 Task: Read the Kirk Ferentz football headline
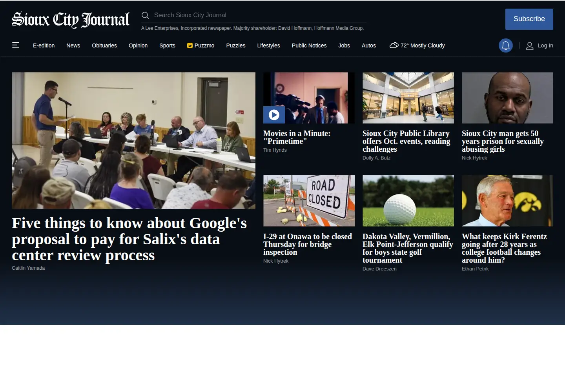pyautogui.click(x=504, y=248)
